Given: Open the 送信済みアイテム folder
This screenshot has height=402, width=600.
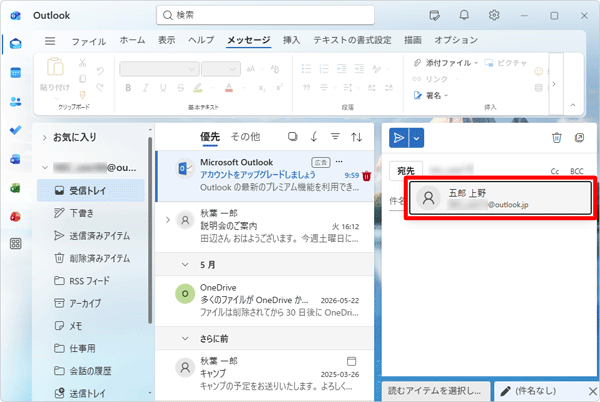Looking at the screenshot, I should pos(91,236).
